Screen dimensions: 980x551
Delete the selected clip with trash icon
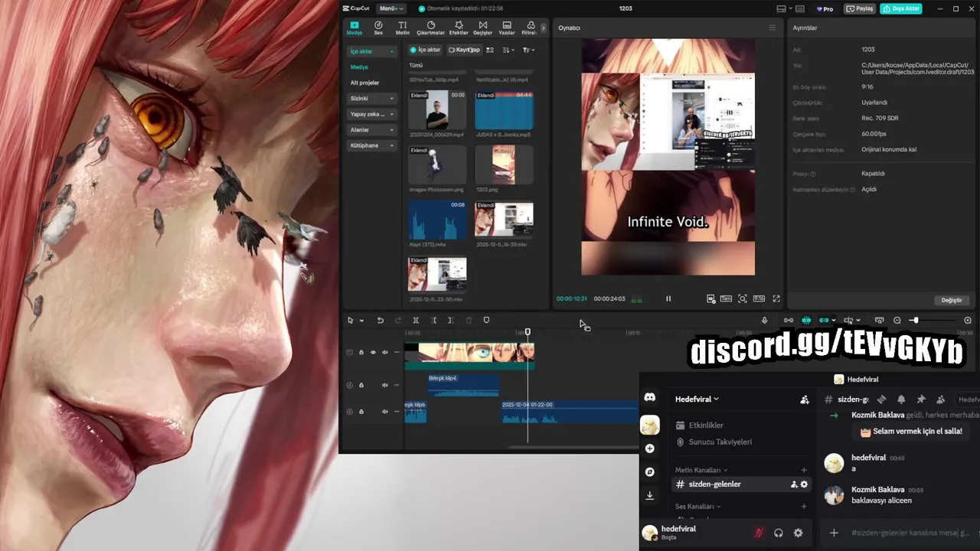[469, 321]
